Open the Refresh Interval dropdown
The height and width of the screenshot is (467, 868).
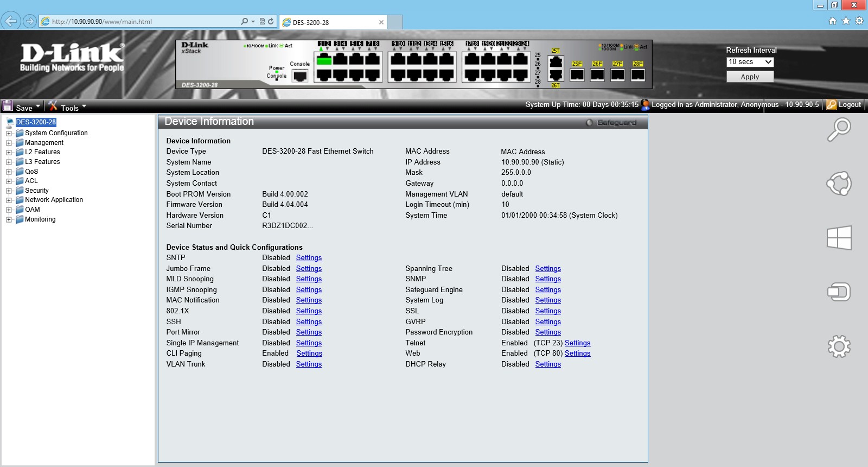(750, 62)
